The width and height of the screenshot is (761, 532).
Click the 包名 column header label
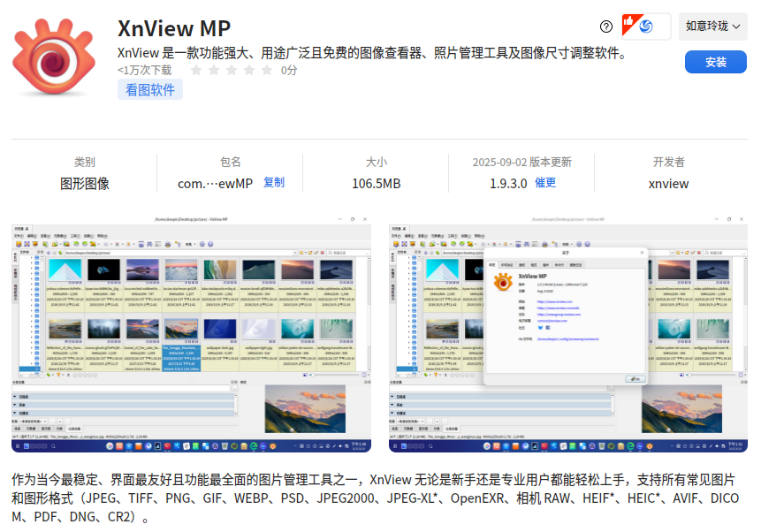[x=230, y=162]
